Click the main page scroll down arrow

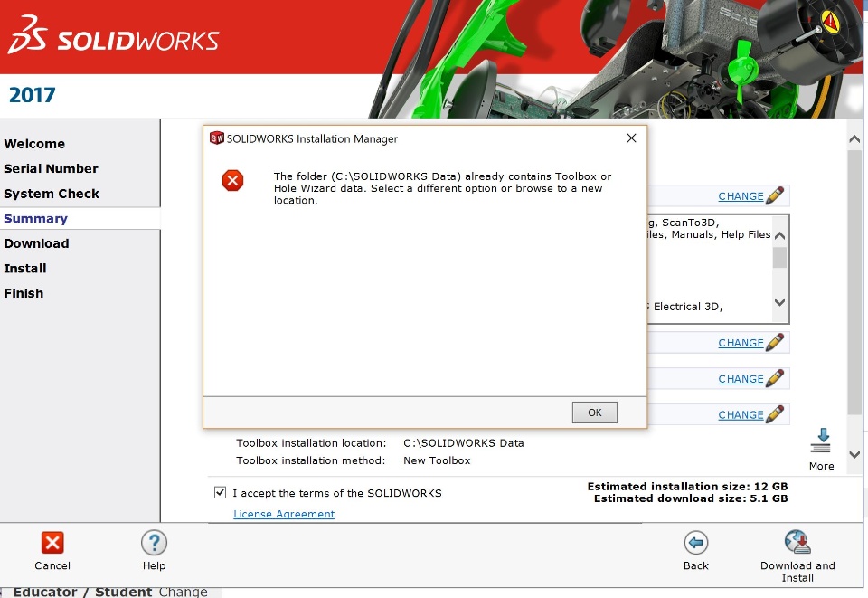pos(854,454)
